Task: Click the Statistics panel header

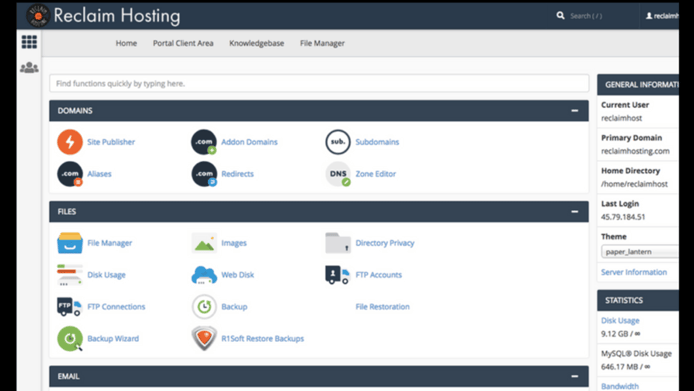Action: coord(638,300)
